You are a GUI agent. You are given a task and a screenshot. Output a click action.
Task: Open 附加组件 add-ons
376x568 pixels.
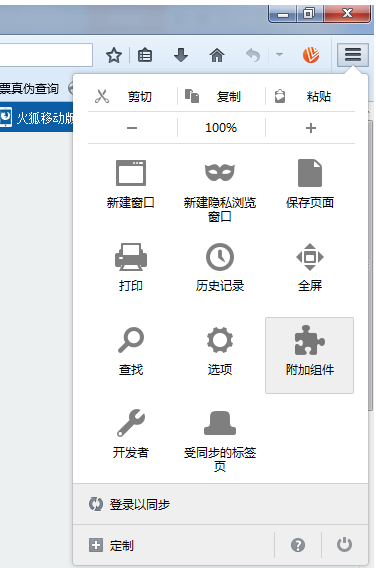click(309, 355)
